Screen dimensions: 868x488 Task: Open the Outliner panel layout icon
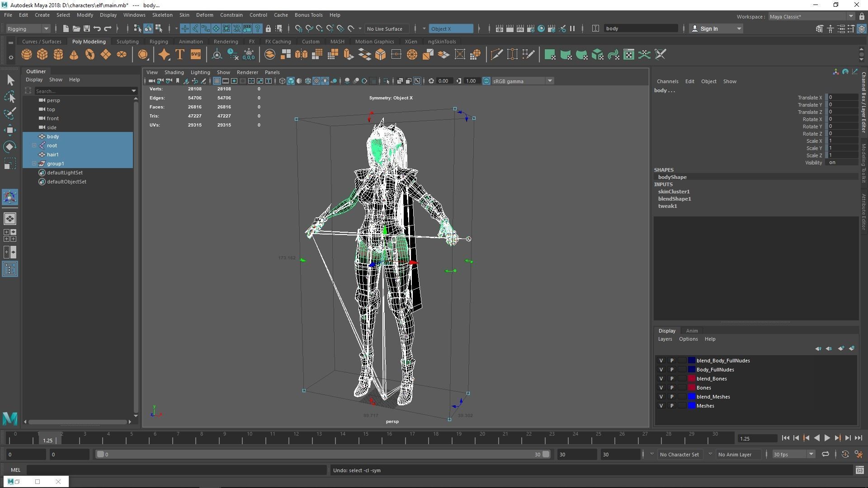pyautogui.click(x=10, y=269)
